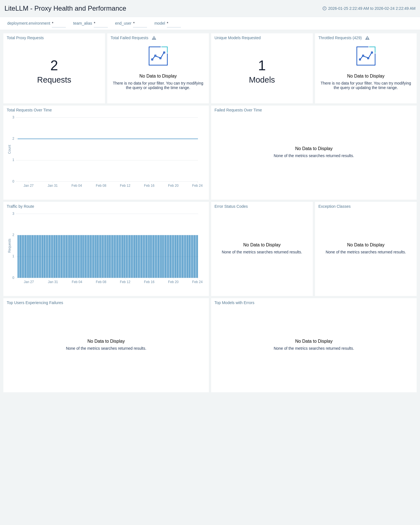Open the Error Status Codes panel title

231,206
